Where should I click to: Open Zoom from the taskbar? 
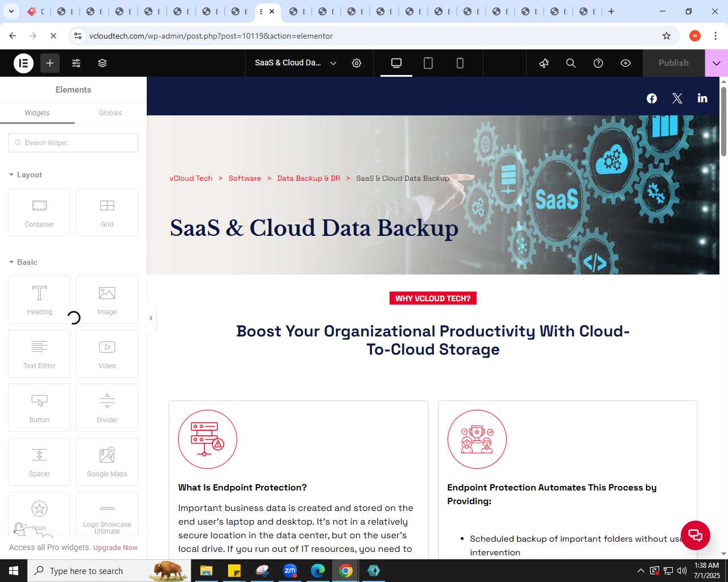coord(290,571)
